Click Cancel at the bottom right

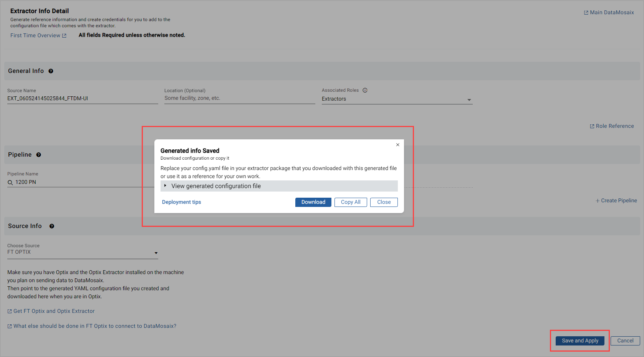pyautogui.click(x=625, y=340)
